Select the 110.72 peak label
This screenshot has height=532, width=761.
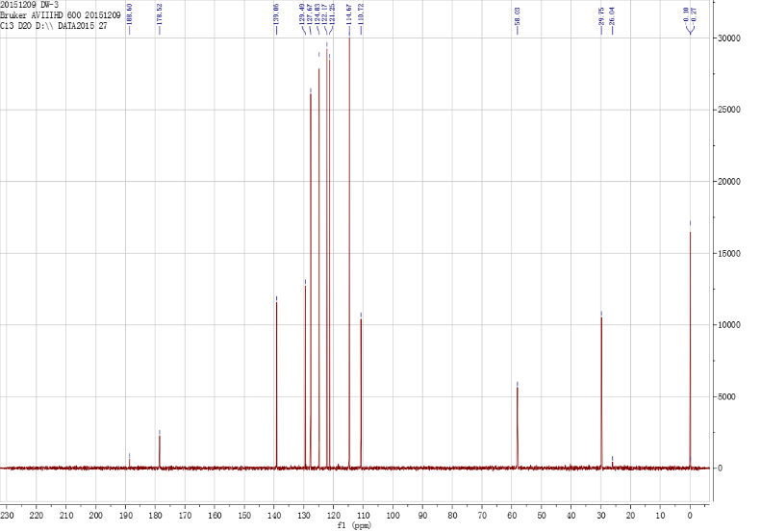pyautogui.click(x=361, y=14)
